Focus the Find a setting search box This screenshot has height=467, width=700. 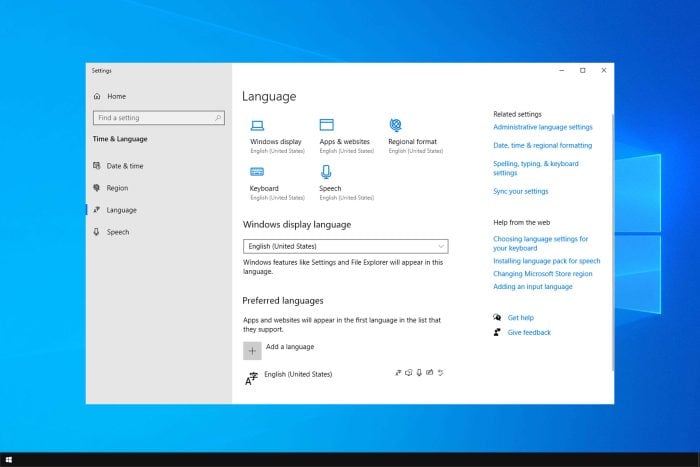[x=159, y=118]
